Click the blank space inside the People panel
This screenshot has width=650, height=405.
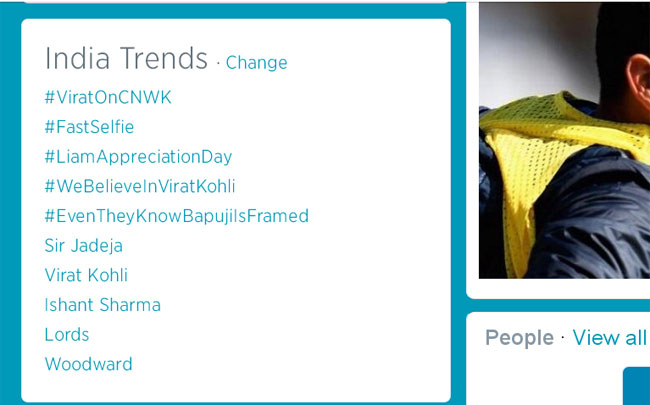540,380
